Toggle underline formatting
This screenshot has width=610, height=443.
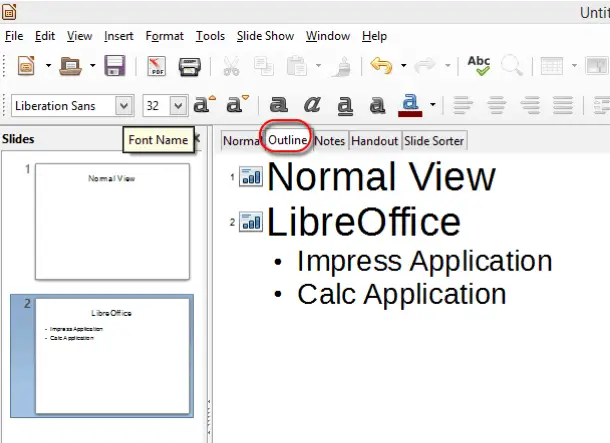pos(345,105)
